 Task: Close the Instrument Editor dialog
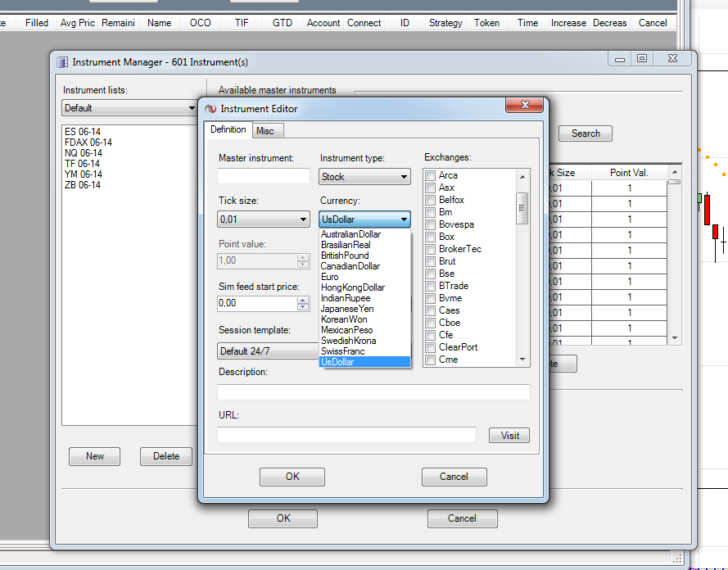pos(525,105)
